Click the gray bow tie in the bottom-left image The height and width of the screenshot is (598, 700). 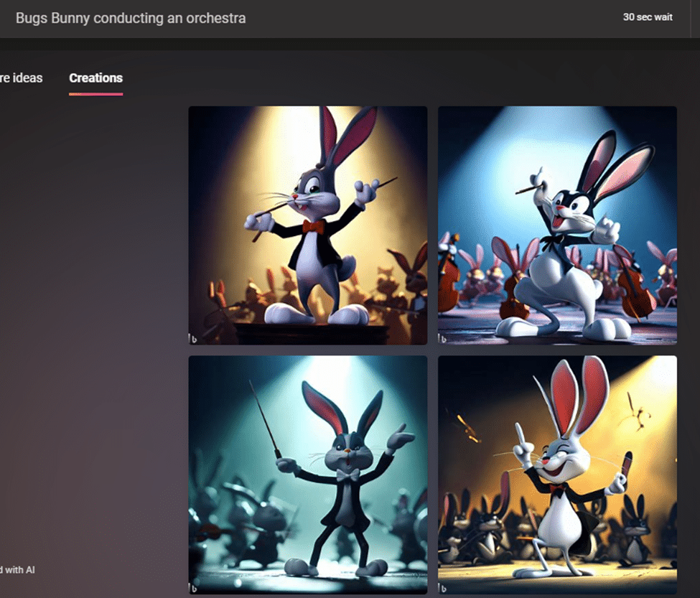click(x=347, y=475)
